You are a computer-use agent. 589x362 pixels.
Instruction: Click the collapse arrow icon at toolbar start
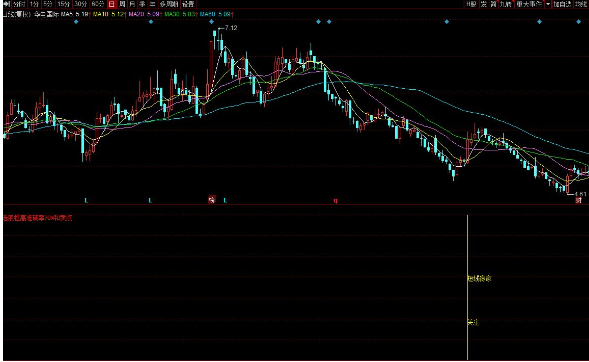coord(6,4)
